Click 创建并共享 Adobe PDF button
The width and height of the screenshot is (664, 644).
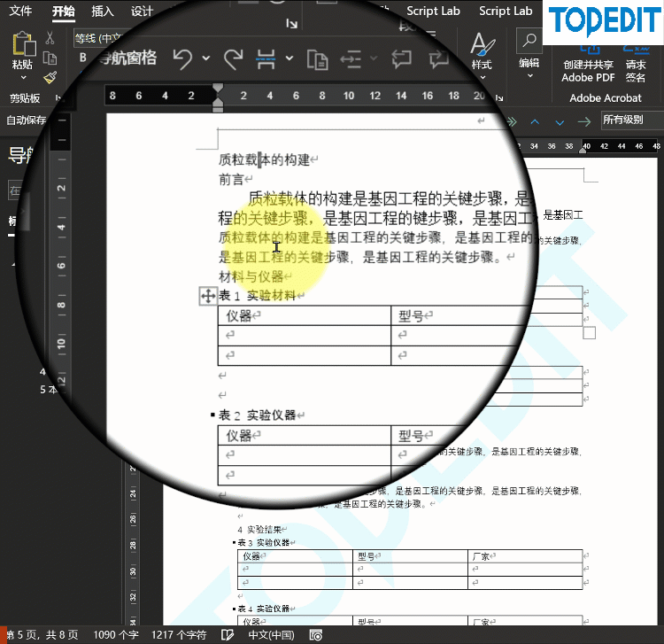coord(588,66)
